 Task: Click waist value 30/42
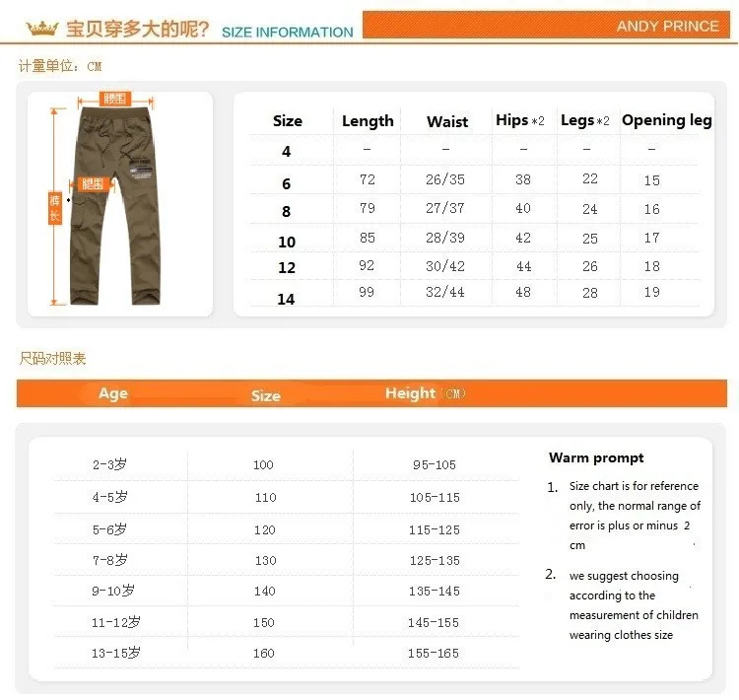445,266
